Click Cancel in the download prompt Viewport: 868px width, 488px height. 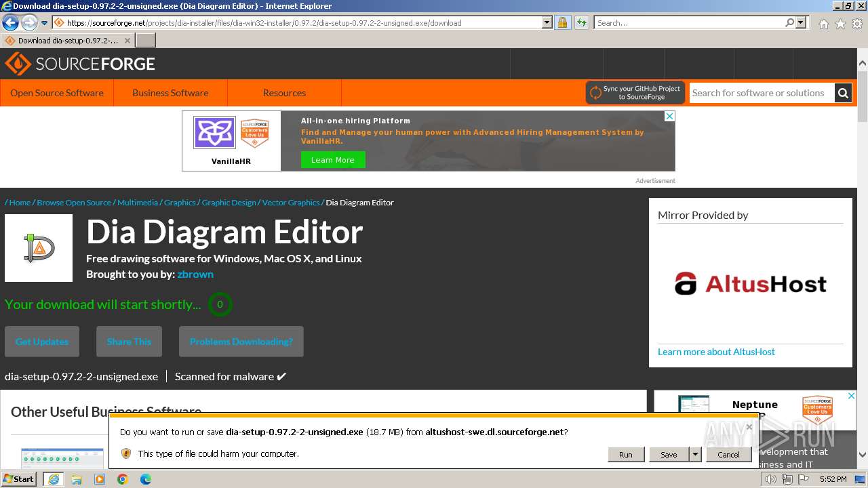tap(728, 455)
